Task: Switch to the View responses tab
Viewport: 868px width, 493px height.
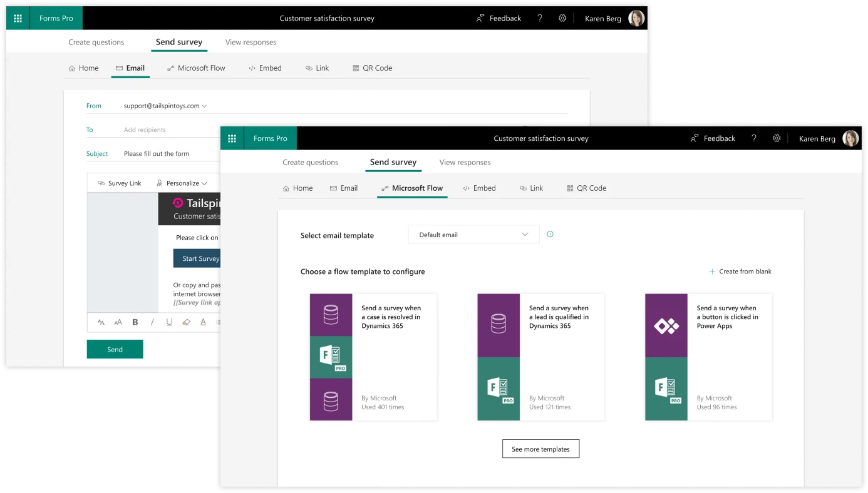Action: pyautogui.click(x=465, y=162)
